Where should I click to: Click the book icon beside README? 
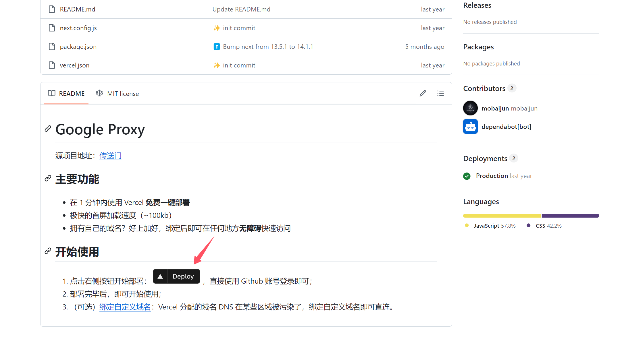52,93
